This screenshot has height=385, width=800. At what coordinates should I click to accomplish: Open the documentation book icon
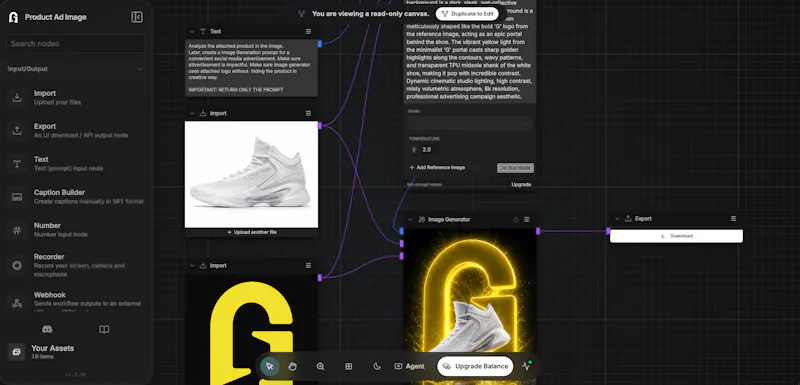coord(104,329)
